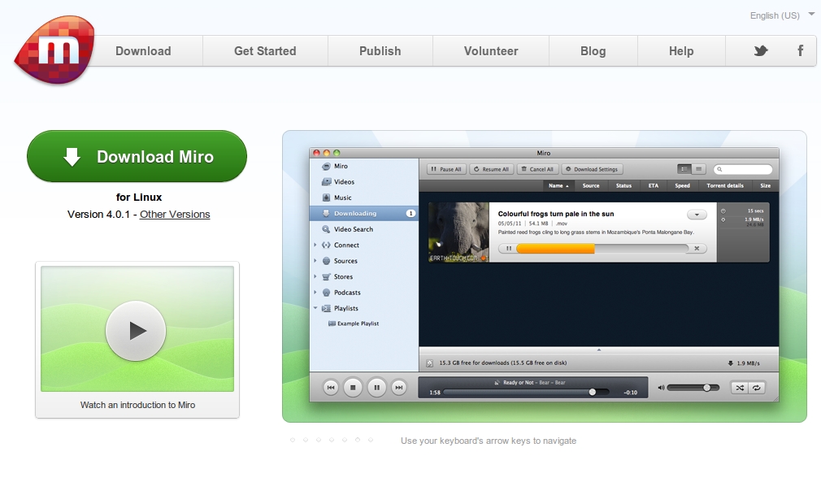Click the next track button

pyautogui.click(x=399, y=387)
